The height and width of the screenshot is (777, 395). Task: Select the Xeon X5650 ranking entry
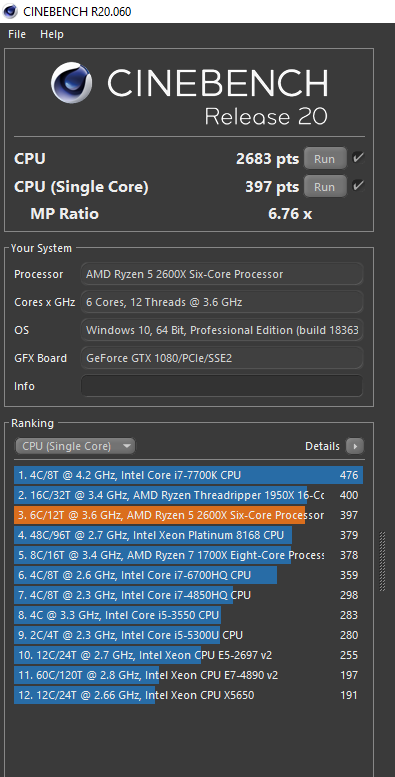point(188,695)
